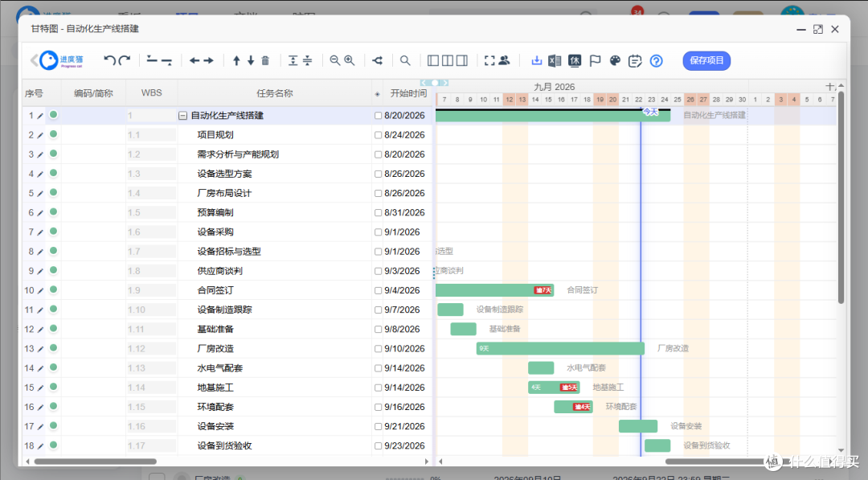Tick the checkbox for 项目规划 start date
The width and height of the screenshot is (868, 480).
(x=378, y=135)
